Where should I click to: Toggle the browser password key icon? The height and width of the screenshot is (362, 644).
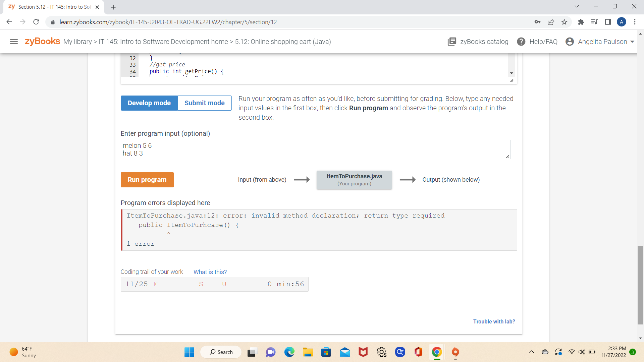pos(537,22)
